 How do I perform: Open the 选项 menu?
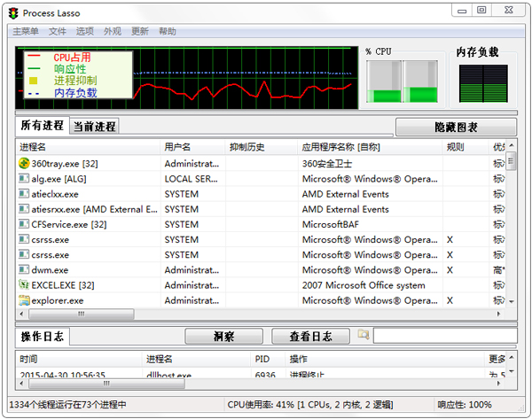(85, 32)
